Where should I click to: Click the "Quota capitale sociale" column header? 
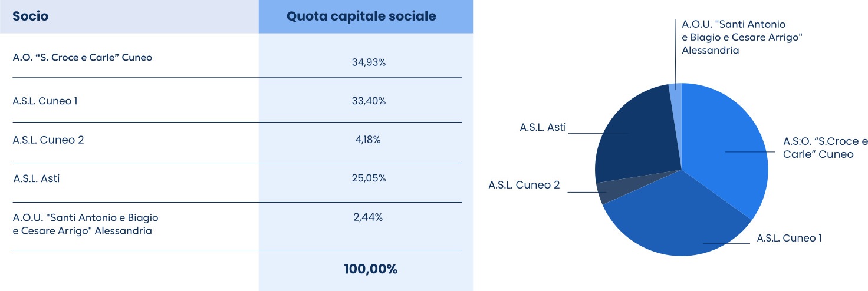click(x=361, y=16)
